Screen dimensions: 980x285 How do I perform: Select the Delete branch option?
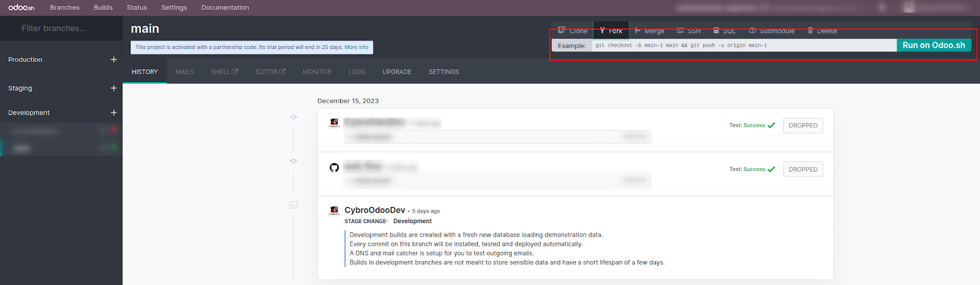point(822,31)
